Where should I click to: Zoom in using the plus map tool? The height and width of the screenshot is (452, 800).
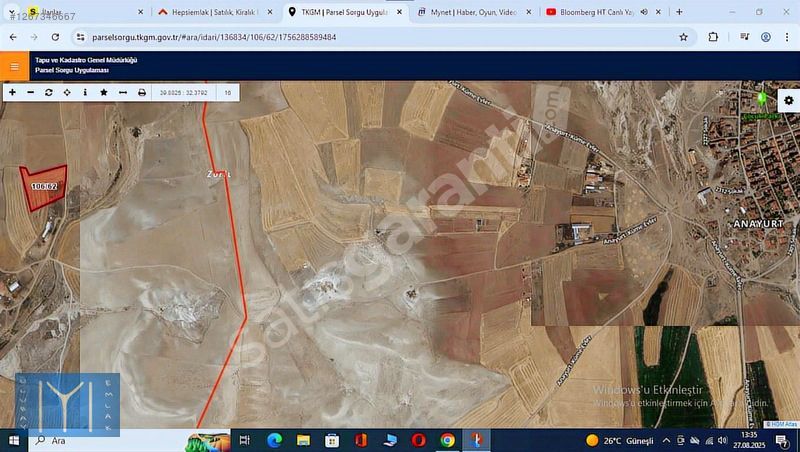(12, 92)
